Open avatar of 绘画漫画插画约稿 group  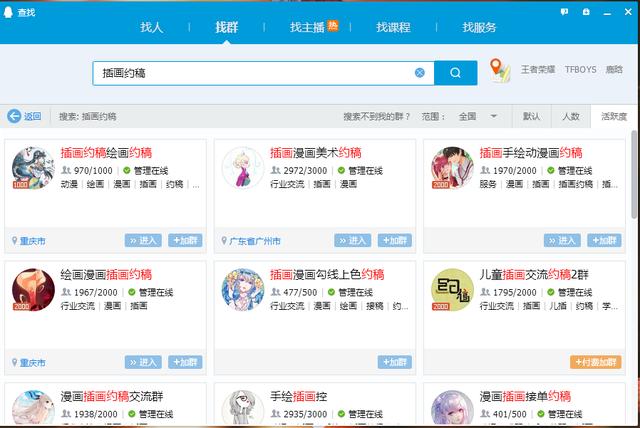click(33, 289)
